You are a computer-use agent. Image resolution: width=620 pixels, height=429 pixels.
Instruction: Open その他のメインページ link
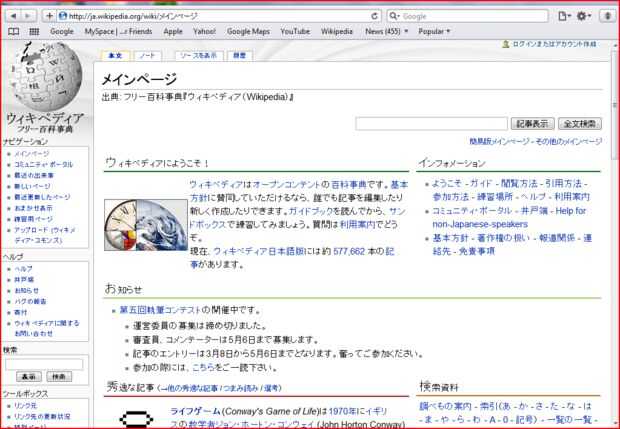point(569,141)
